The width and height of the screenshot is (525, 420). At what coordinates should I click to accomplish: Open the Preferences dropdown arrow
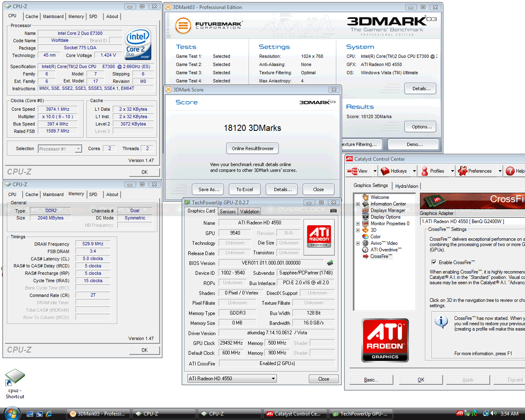coord(500,171)
